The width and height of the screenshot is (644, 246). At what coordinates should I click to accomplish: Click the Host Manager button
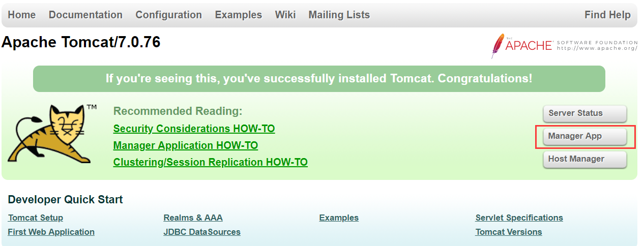(x=584, y=159)
